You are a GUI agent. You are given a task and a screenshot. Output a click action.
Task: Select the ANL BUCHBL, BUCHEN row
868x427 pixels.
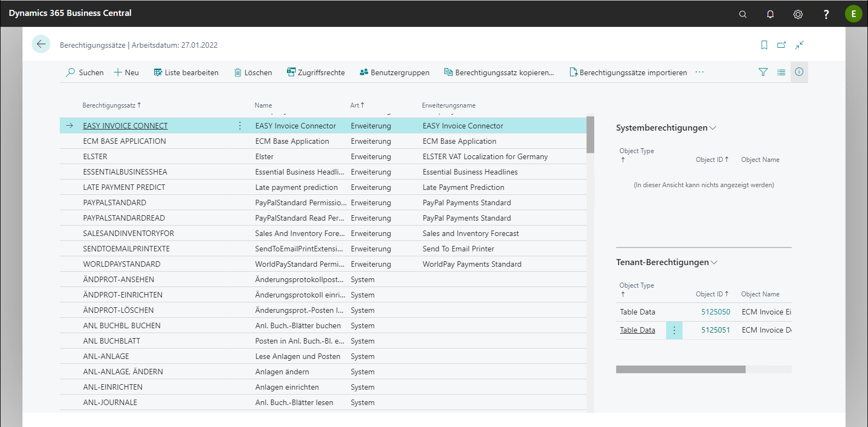point(323,325)
